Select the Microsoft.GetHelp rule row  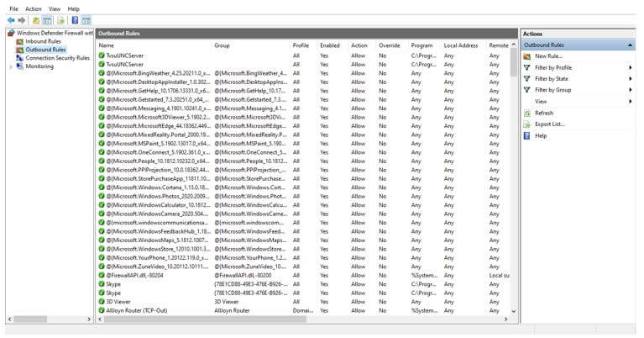tap(303, 91)
